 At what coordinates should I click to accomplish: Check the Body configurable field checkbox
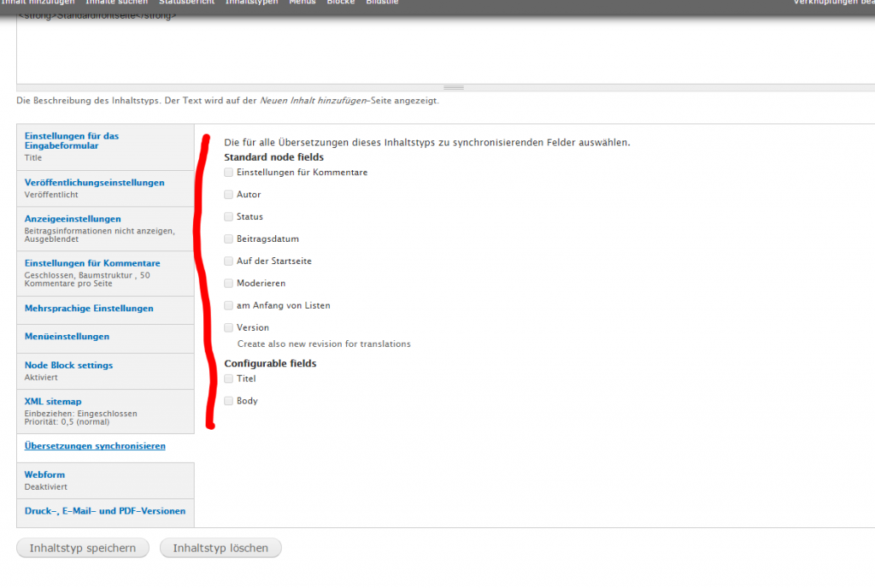pos(228,401)
